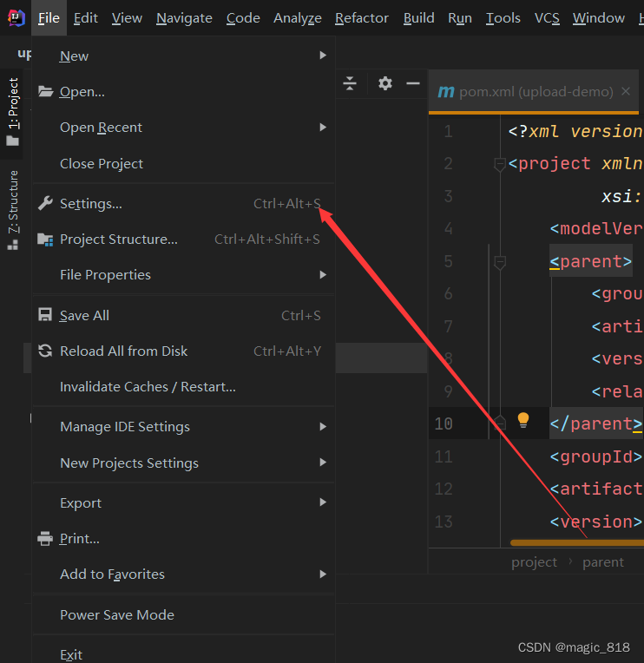This screenshot has width=644, height=663.
Task: Click the Reload All from Disk refresh icon
Action: click(x=45, y=351)
